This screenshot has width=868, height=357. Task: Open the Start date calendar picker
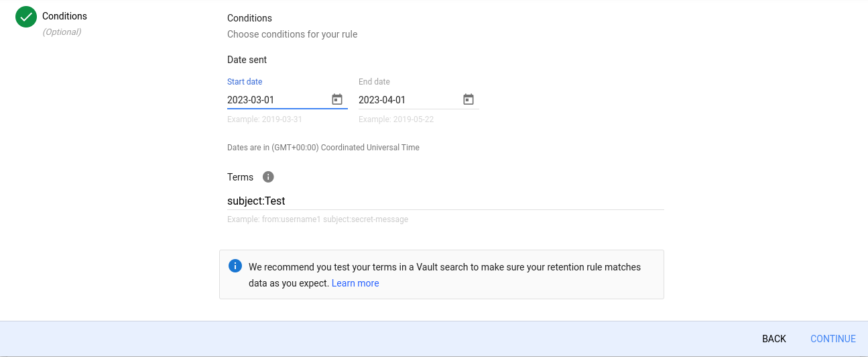point(337,99)
